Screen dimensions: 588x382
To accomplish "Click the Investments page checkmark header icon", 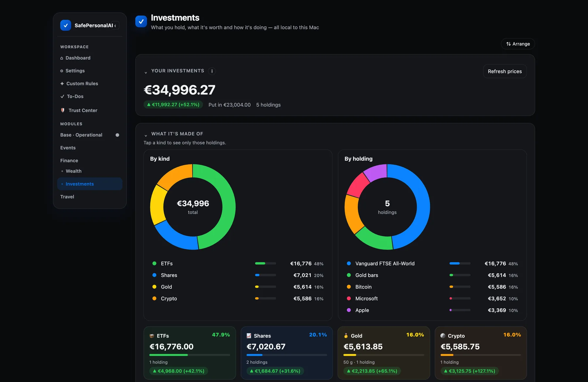I will (x=141, y=22).
